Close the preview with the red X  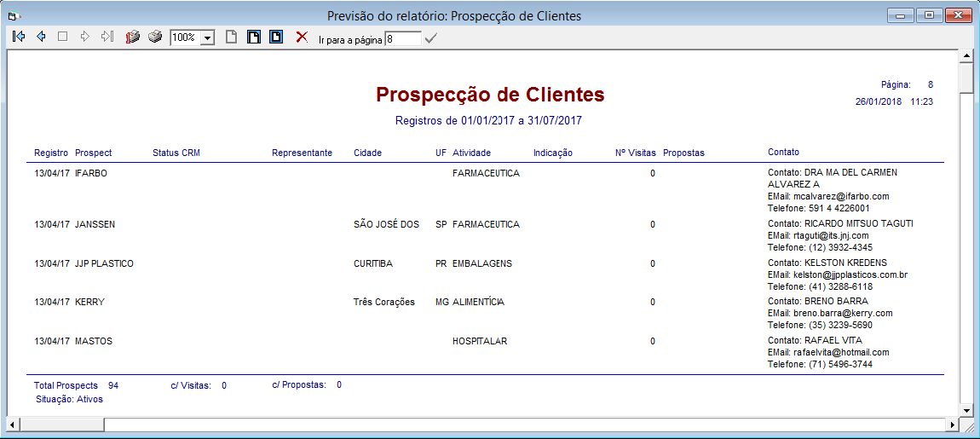click(301, 38)
